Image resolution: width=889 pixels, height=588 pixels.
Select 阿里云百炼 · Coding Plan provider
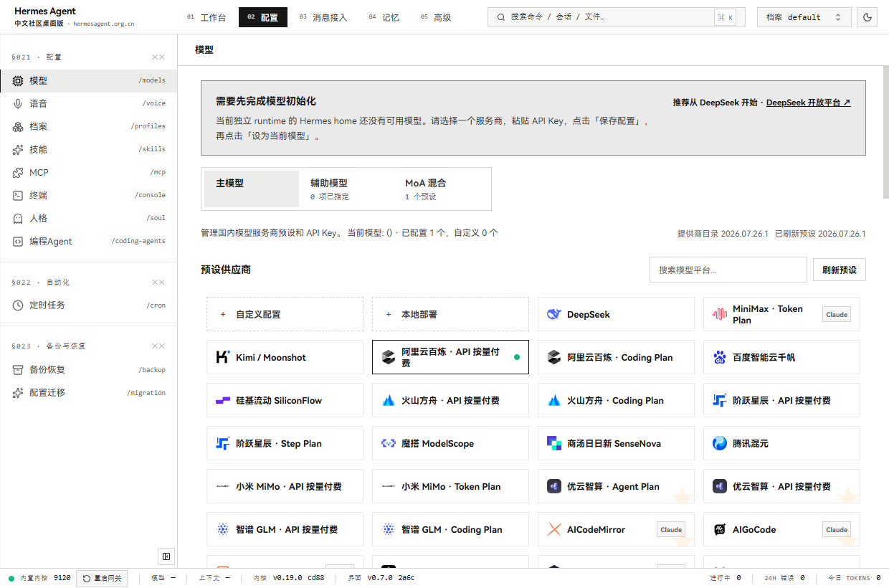[x=616, y=357]
